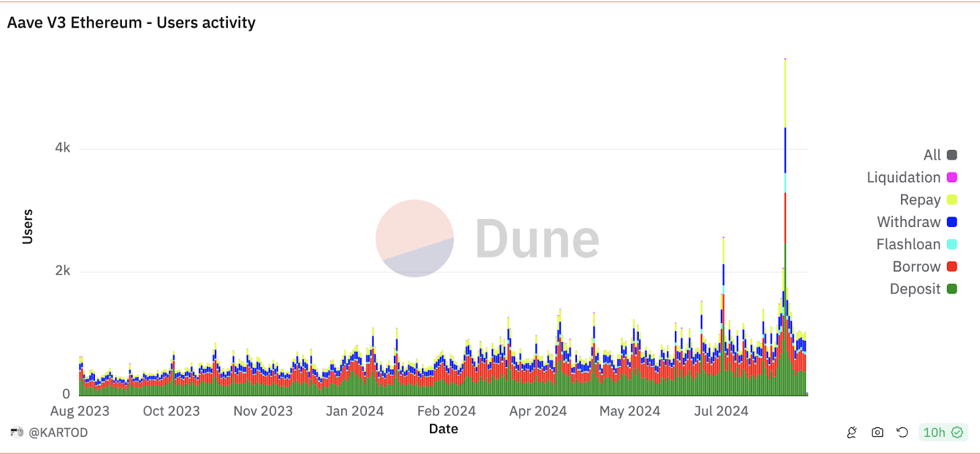Viewport: 980px width, 454px height.
Task: Click the Date x-axis title
Action: 443,429
